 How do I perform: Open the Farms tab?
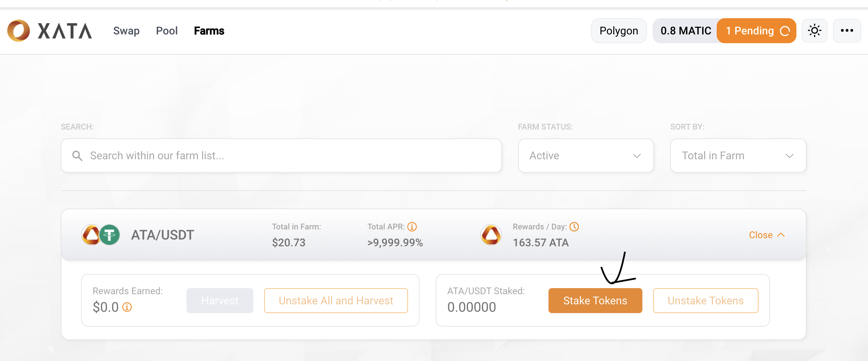[209, 31]
